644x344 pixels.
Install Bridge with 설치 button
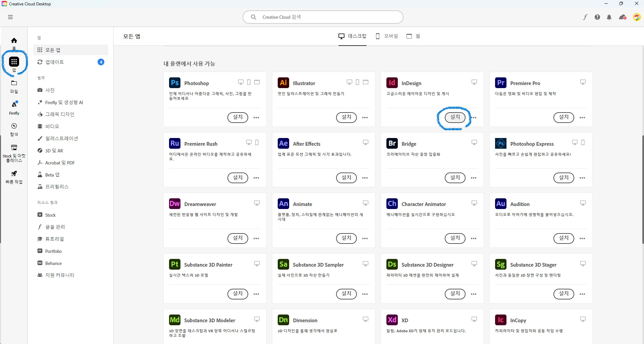(x=455, y=178)
